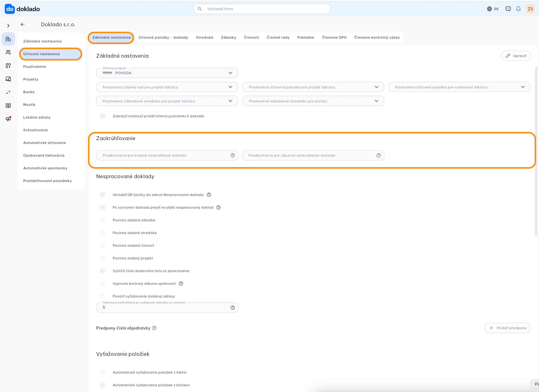Toggle Vylúčiť číslo dodacieho listu checkbox
This screenshot has height=392, width=539.
tap(102, 271)
